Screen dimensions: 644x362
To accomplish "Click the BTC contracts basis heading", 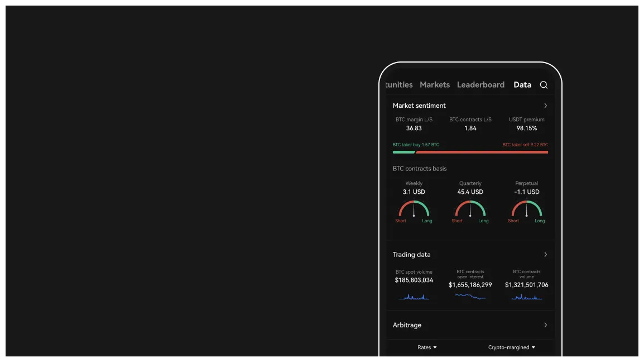I will [420, 169].
